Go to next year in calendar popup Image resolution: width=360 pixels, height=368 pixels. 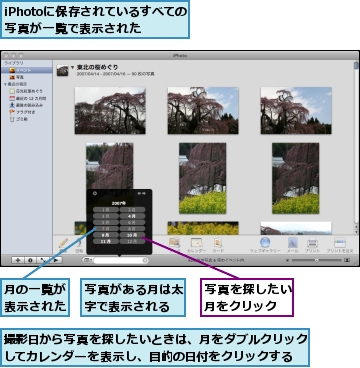pos(144,193)
